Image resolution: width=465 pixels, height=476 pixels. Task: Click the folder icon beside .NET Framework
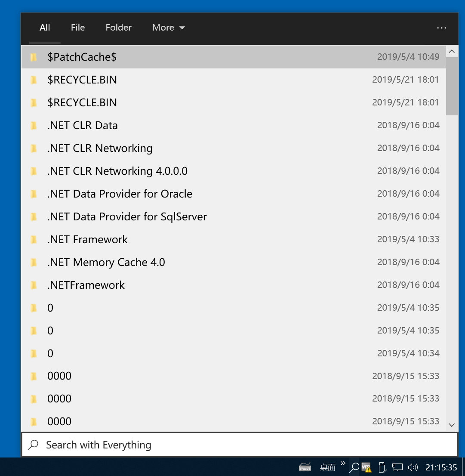tap(34, 240)
